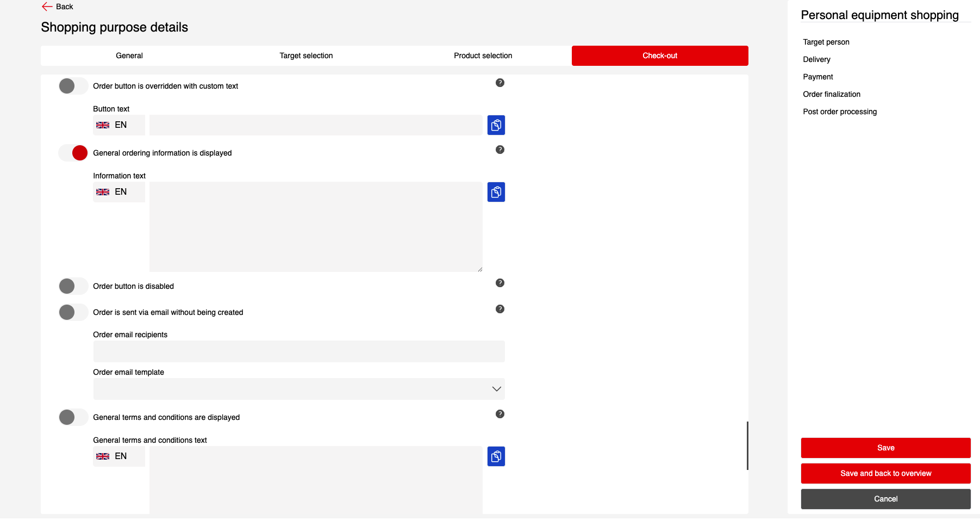
Task: Toggle Order button is disabled switch
Action: (73, 286)
